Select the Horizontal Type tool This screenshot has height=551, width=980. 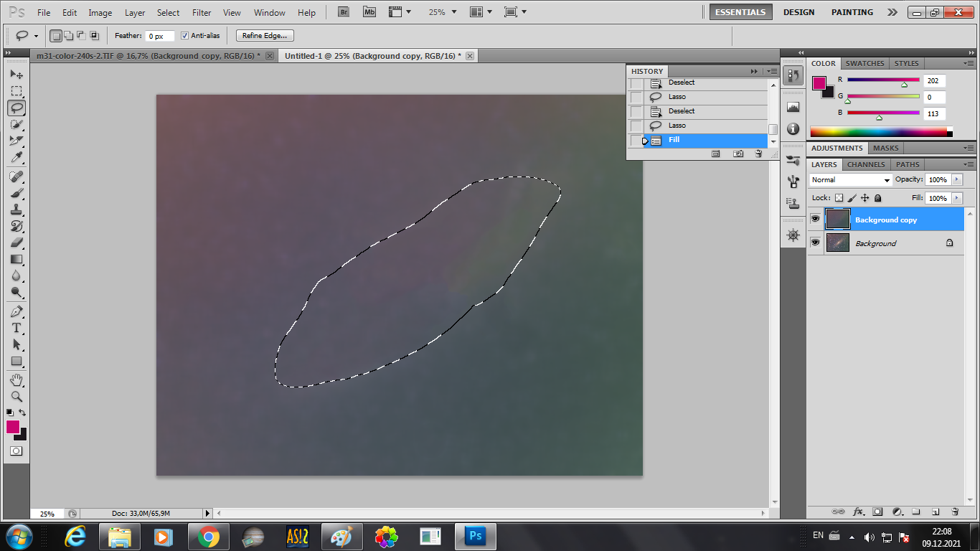[17, 328]
